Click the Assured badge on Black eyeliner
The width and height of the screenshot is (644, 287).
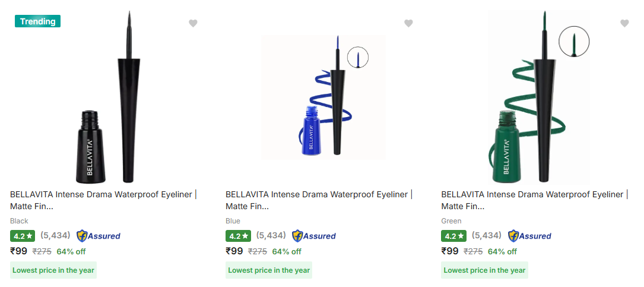(x=99, y=236)
